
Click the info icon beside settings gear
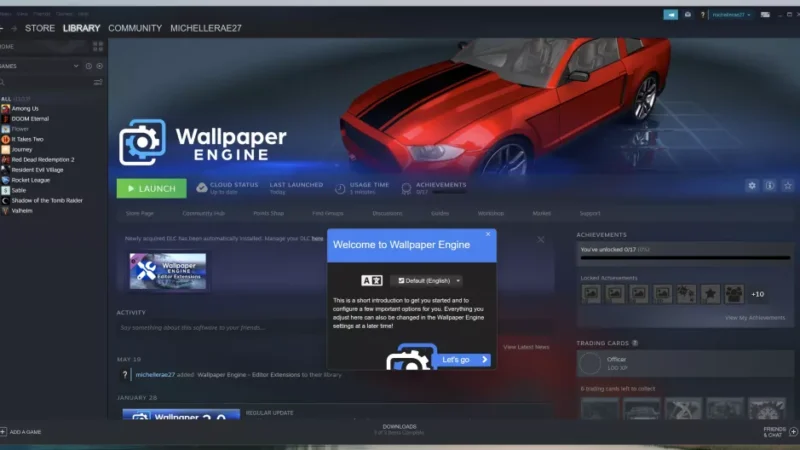coord(770,186)
